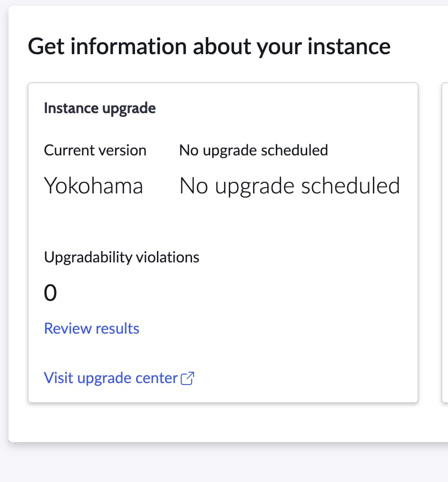Select the Yokohama version name
The image size is (448, 482).
point(94,186)
